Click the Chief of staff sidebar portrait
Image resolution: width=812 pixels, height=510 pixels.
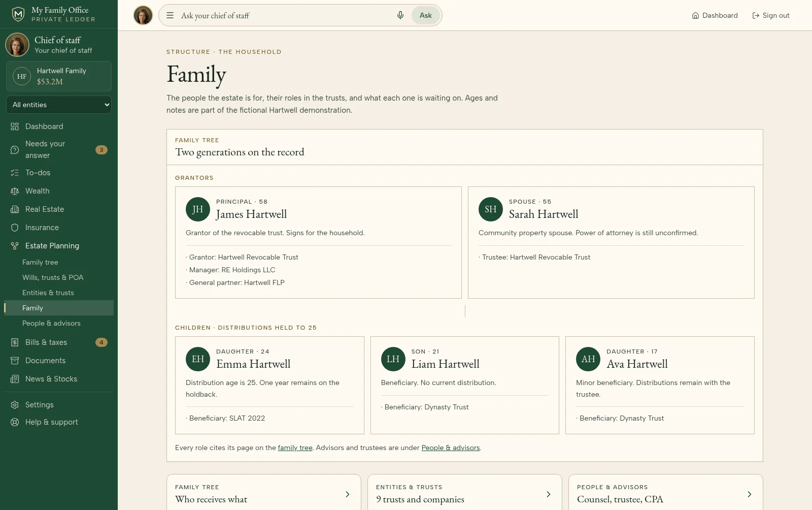tap(17, 45)
